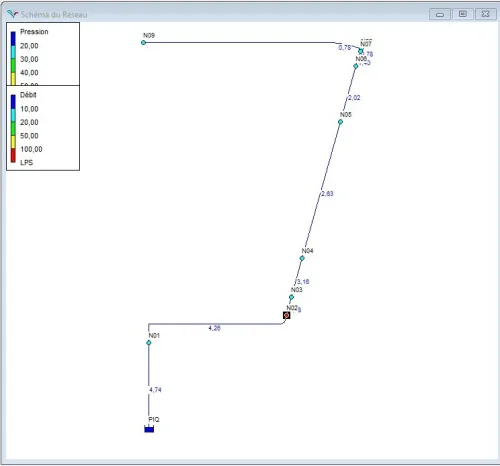The width and height of the screenshot is (500, 466).
Task: Click the Débit legend title
Action: tap(28, 95)
